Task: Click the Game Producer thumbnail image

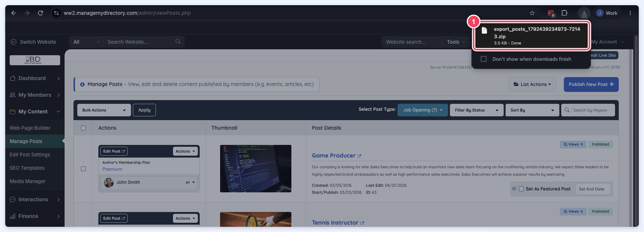Action: [256, 169]
